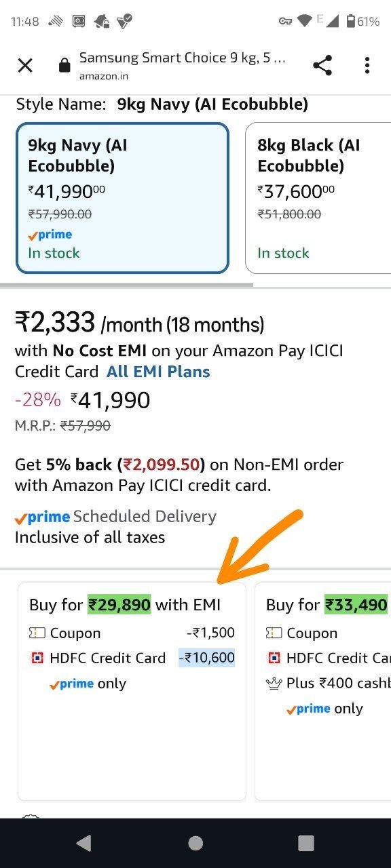Tap the share icon in top bar
The width and height of the screenshot is (391, 868).
(x=322, y=65)
